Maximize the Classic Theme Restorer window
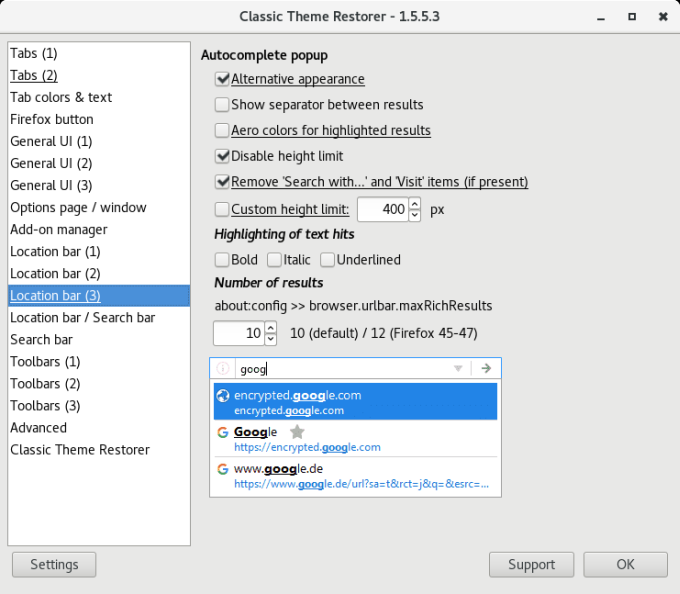The width and height of the screenshot is (680, 594). (632, 17)
